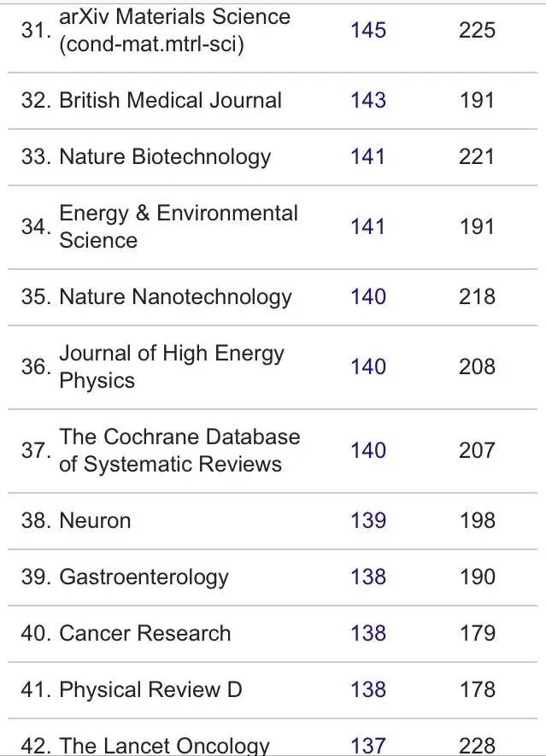The image size is (546, 756).
Task: Open Cochrane Database h5-index link
Action: [368, 451]
